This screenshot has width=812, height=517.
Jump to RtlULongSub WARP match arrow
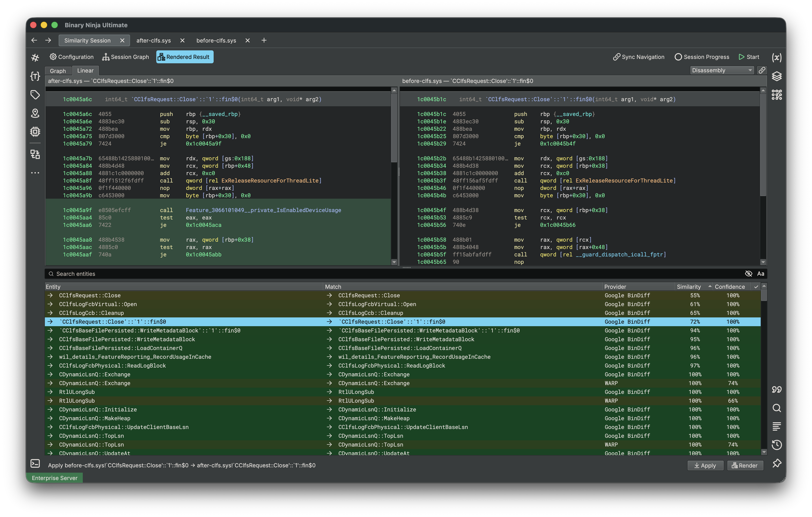[329, 401]
